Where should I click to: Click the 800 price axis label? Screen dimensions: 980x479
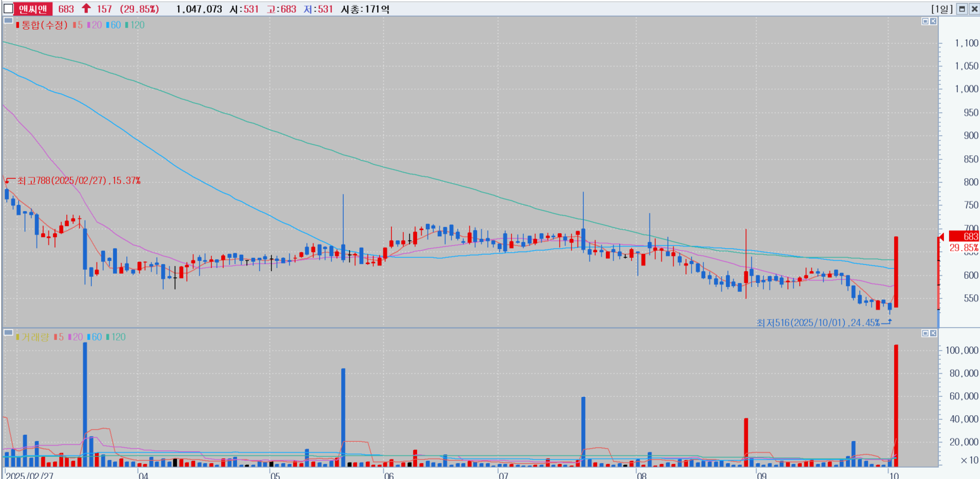(971, 182)
